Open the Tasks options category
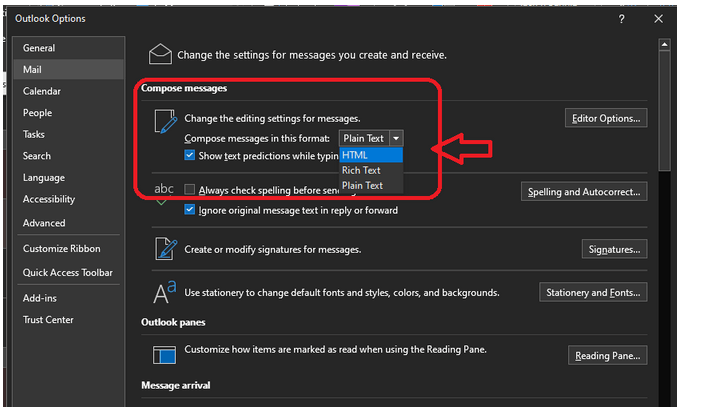 click(68, 134)
